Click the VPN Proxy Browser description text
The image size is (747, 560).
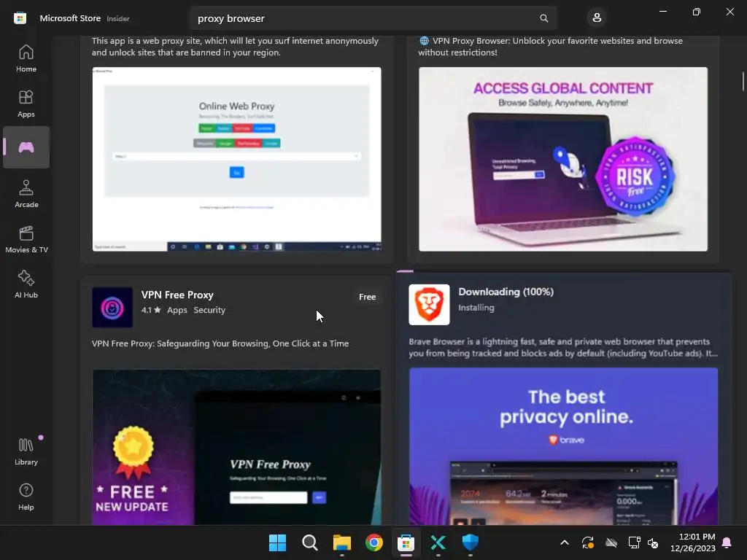click(x=551, y=47)
